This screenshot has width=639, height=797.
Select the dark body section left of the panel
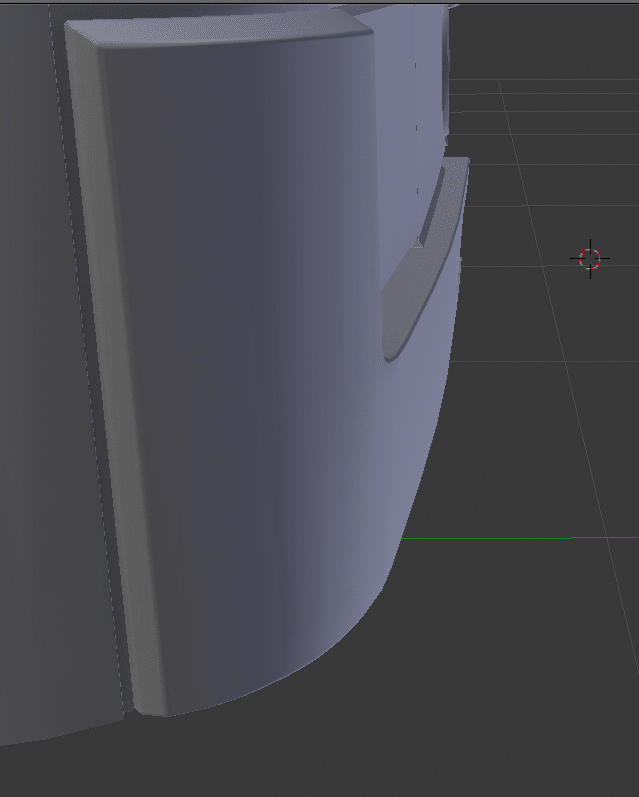pyautogui.click(x=40, y=400)
